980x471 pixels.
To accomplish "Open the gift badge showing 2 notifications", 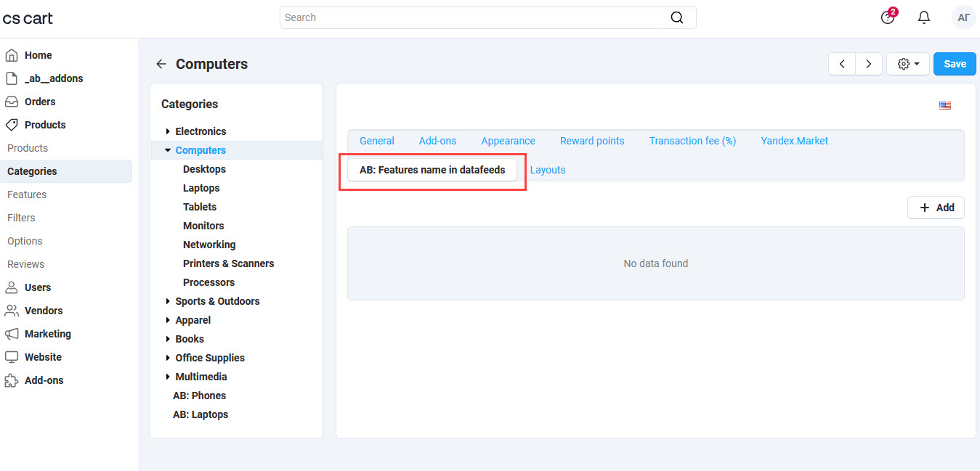I will (x=888, y=17).
